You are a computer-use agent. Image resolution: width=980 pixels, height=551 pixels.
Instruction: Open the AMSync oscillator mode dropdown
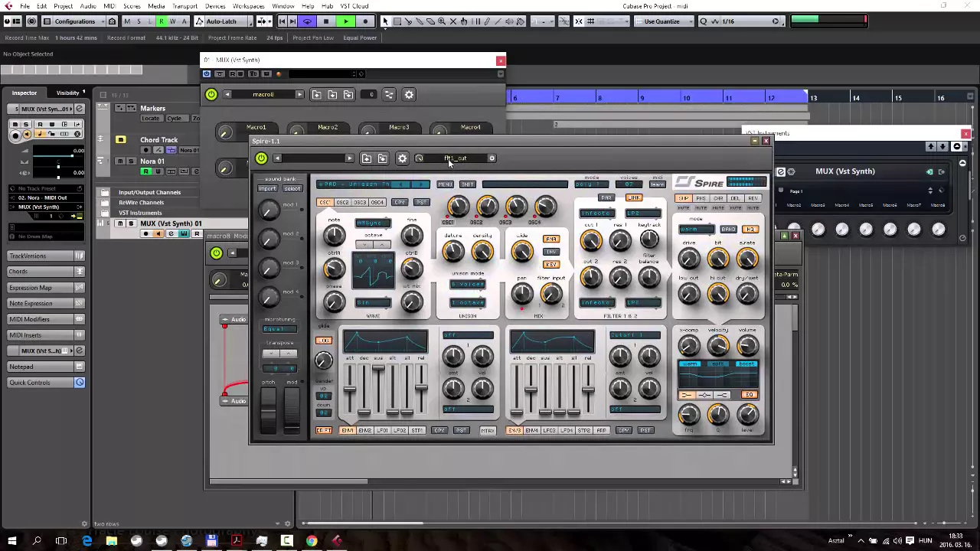[373, 223]
